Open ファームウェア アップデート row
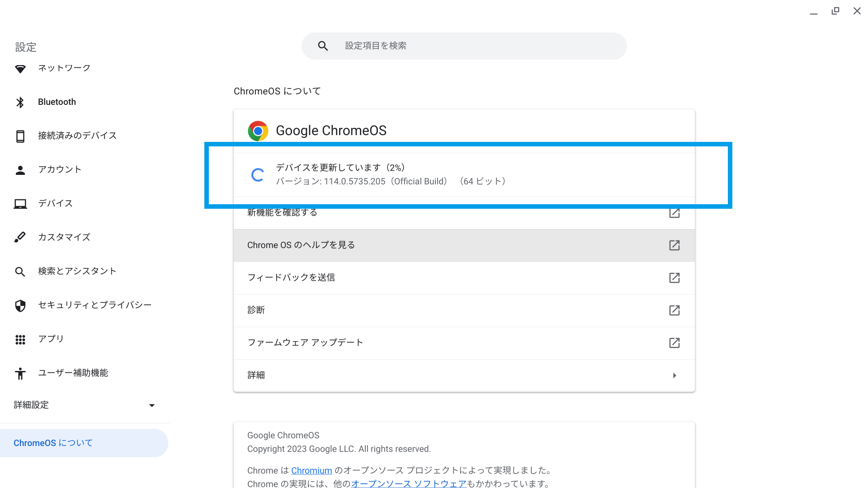The image size is (868, 488). 464,343
